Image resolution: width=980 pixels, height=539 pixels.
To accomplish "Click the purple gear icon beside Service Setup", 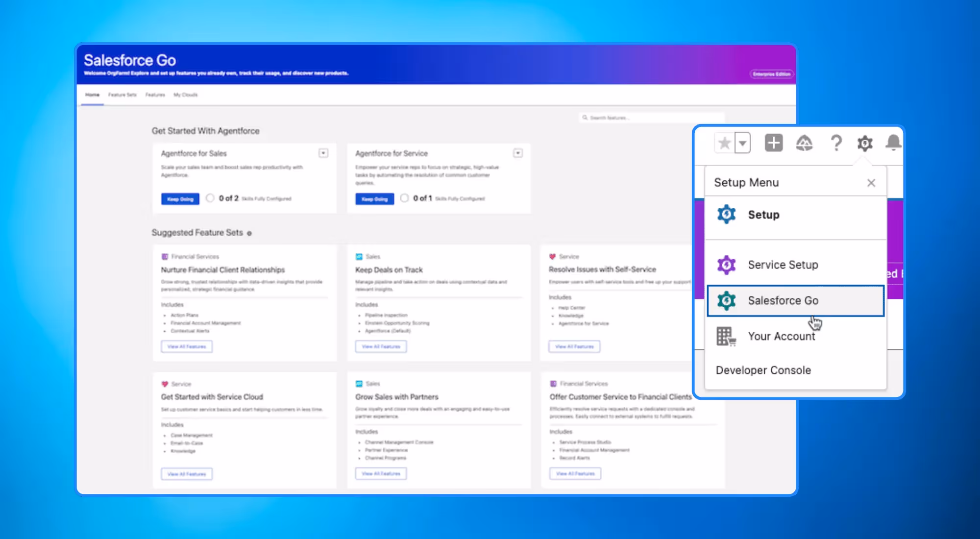I will [727, 265].
